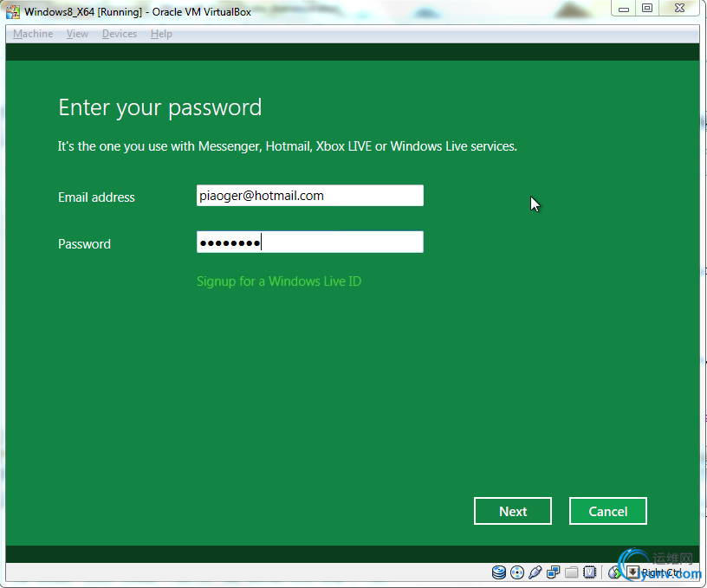Viewport: 707px width, 588px height.
Task: Click the mouse integration status icon
Action: pyautogui.click(x=614, y=572)
